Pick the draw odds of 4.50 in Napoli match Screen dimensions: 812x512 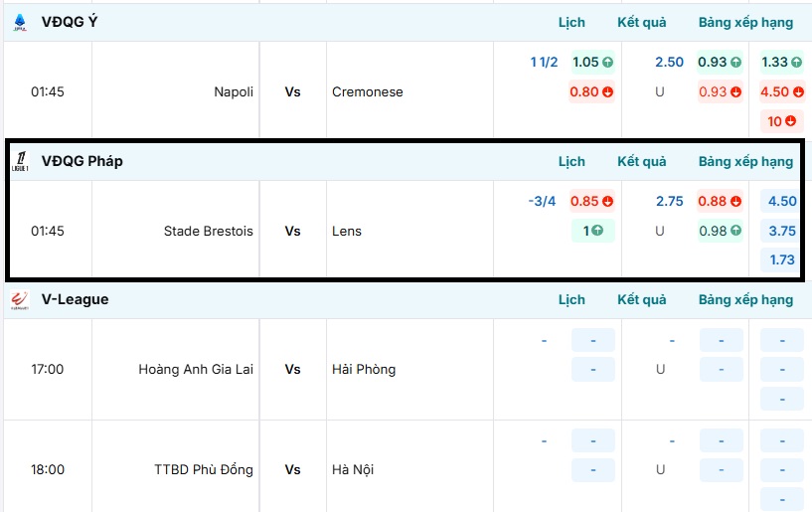pyautogui.click(x=781, y=91)
